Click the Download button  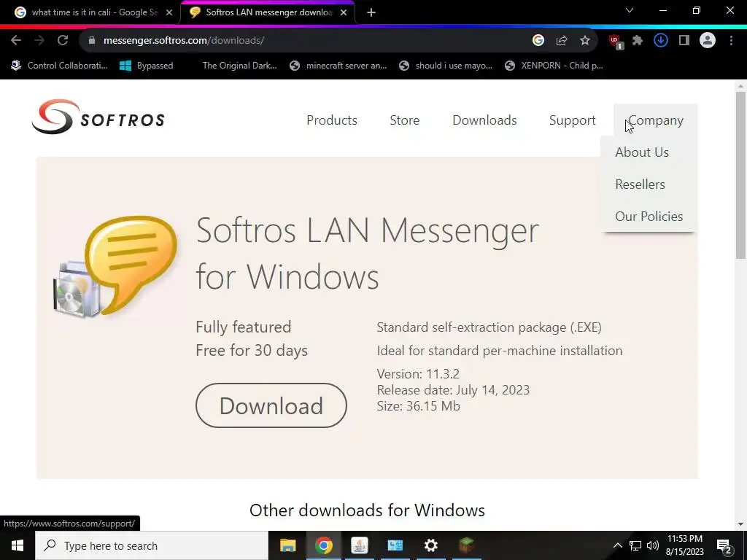coord(271,405)
